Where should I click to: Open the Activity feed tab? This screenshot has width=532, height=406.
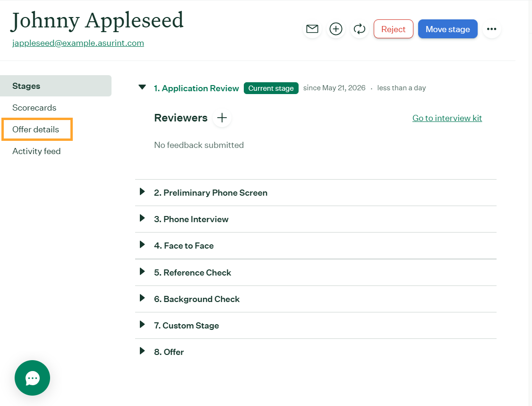click(x=36, y=151)
